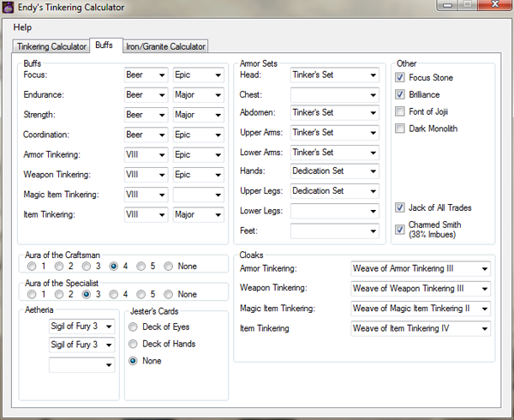Open the Weapon Tinkering Epic buff dropdown

(x=199, y=175)
